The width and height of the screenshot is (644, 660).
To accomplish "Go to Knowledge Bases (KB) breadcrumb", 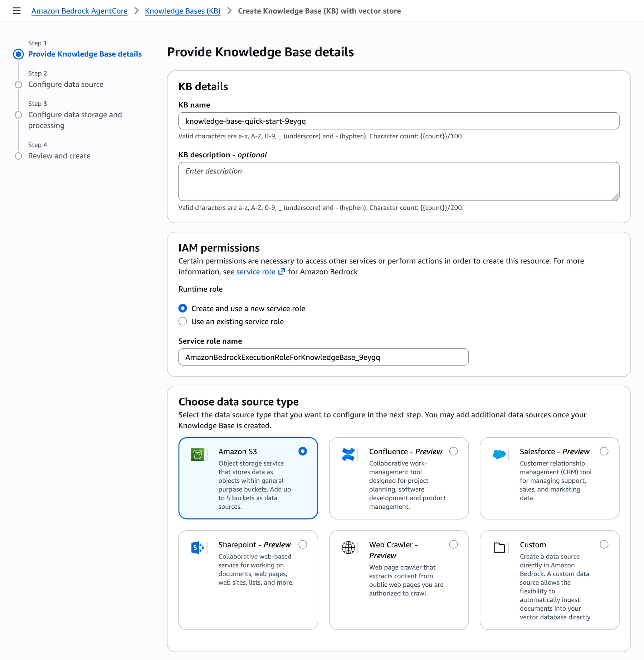I will point(182,11).
